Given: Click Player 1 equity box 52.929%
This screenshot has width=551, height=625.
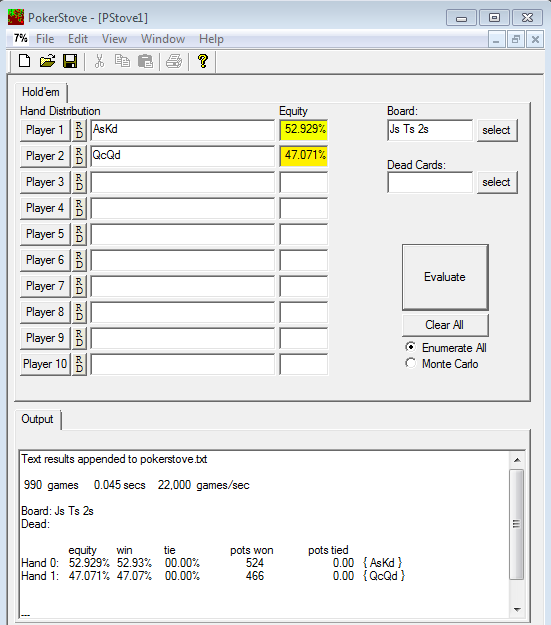Looking at the screenshot, I should [x=304, y=130].
